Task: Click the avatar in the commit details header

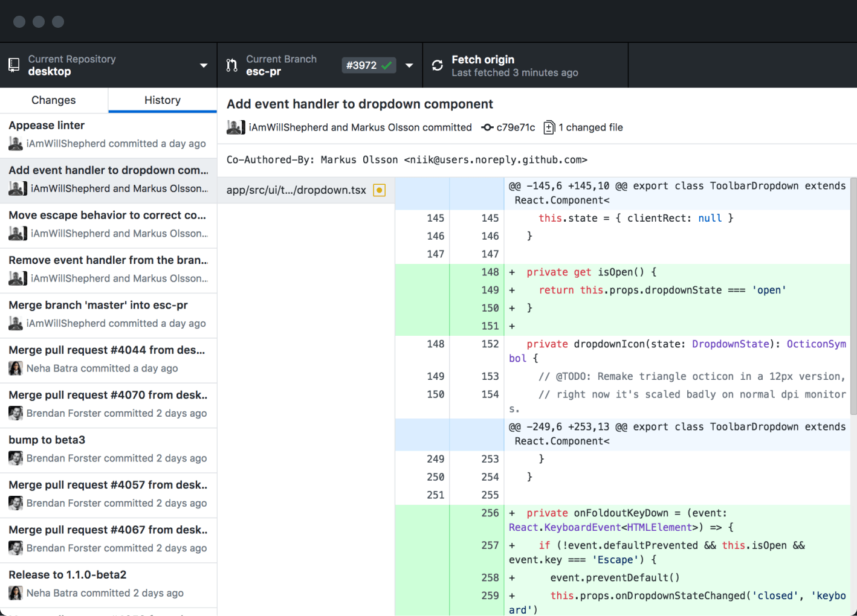Action: pyautogui.click(x=235, y=127)
